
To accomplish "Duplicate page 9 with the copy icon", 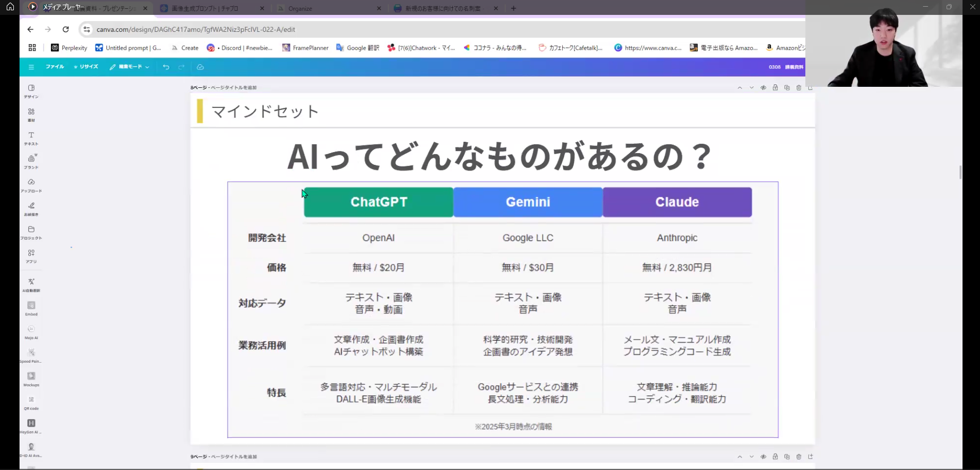I will click(787, 457).
